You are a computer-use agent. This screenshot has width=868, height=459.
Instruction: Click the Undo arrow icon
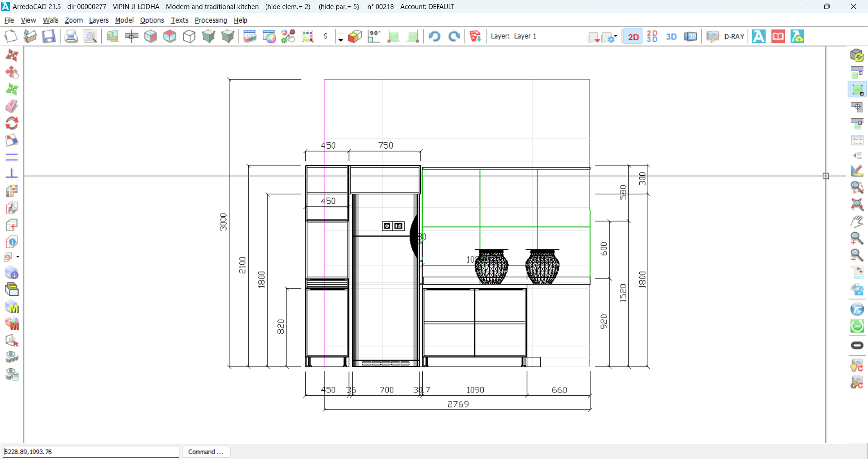(434, 36)
